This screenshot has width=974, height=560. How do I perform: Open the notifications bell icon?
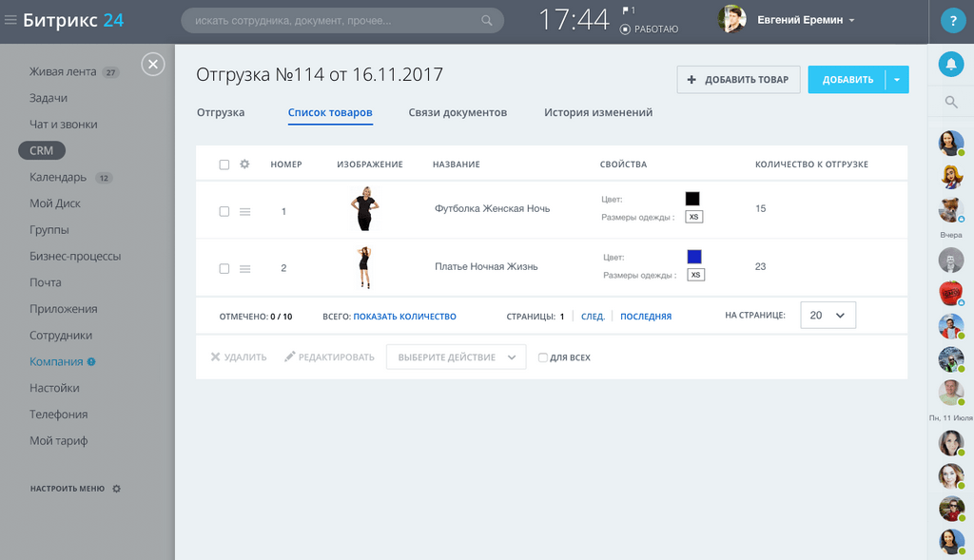(951, 64)
